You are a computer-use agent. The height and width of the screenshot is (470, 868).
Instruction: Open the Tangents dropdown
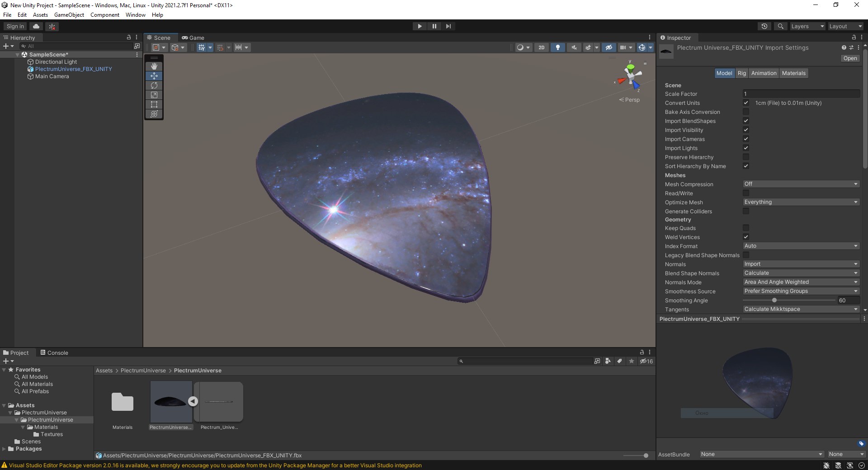(x=801, y=309)
